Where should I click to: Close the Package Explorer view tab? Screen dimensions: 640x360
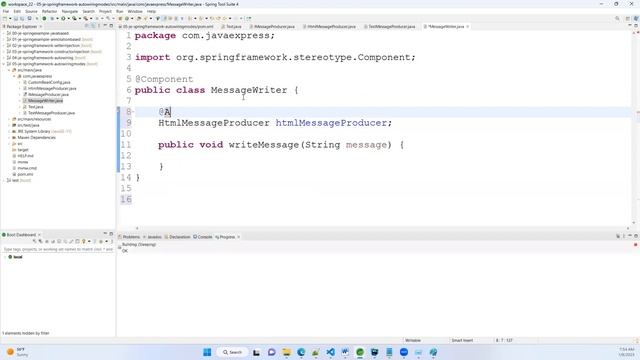click(40, 27)
